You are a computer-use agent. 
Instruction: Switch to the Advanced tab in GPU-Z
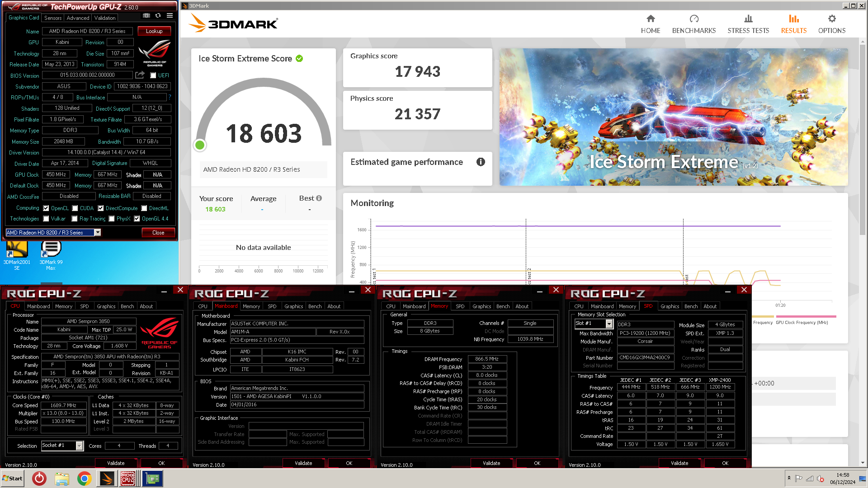click(78, 18)
